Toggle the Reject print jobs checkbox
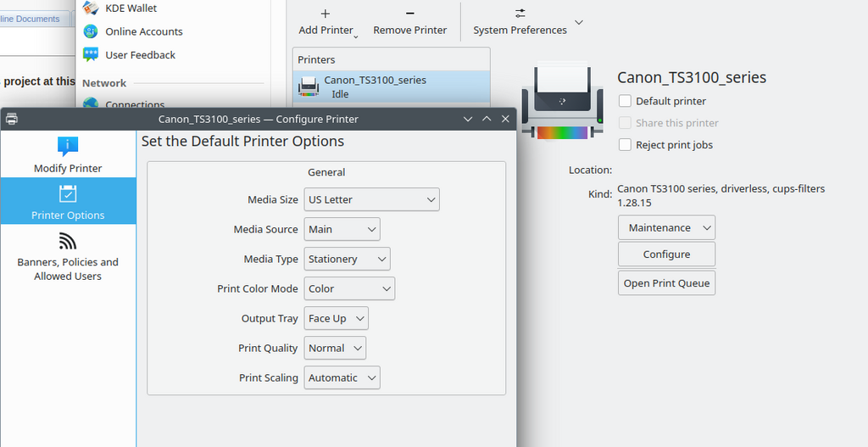Screen dimensions: 868x447 tap(625, 144)
